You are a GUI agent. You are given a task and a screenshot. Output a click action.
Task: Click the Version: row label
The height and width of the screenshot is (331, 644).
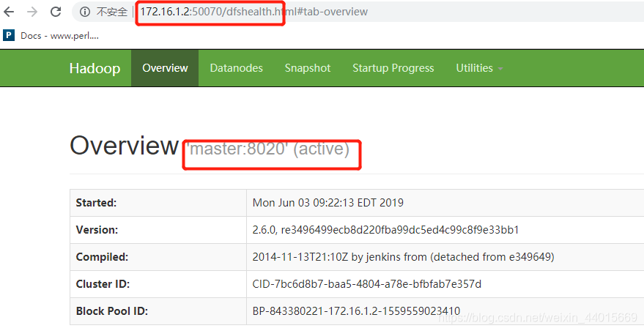pyautogui.click(x=97, y=230)
